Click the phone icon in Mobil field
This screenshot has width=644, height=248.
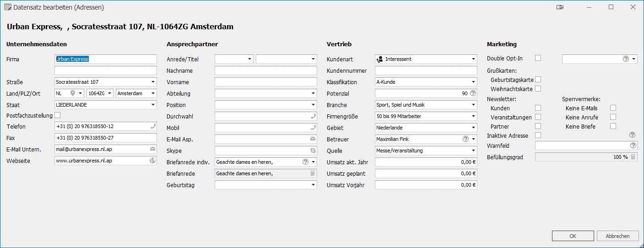(313, 128)
